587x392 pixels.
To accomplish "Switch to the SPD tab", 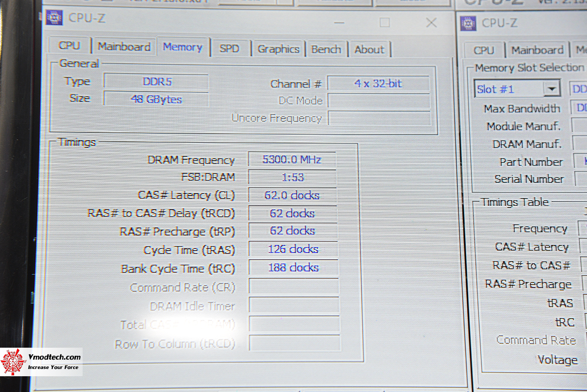I will tap(230, 49).
